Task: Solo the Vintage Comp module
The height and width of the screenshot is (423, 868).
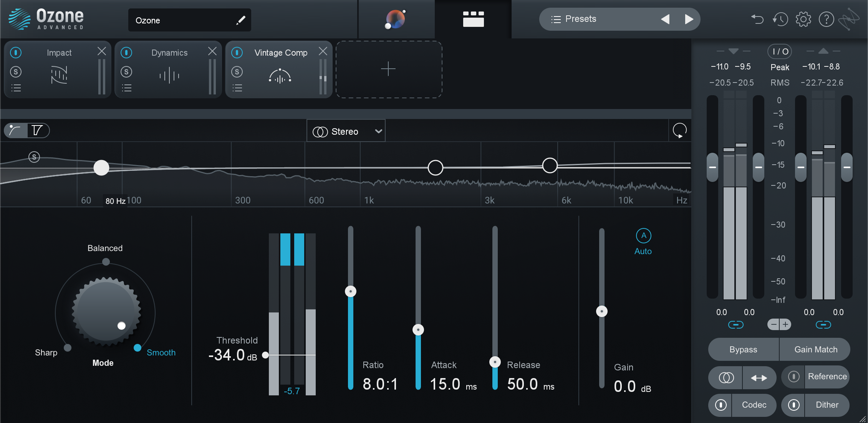Action: (x=237, y=71)
